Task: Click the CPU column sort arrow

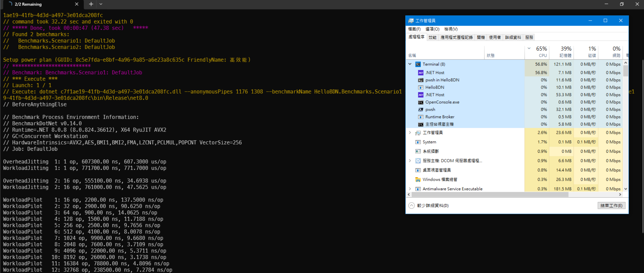Action: [529, 48]
